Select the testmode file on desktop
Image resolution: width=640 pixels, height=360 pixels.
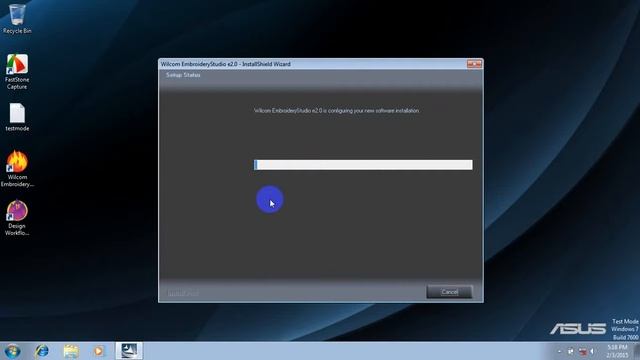(17, 117)
